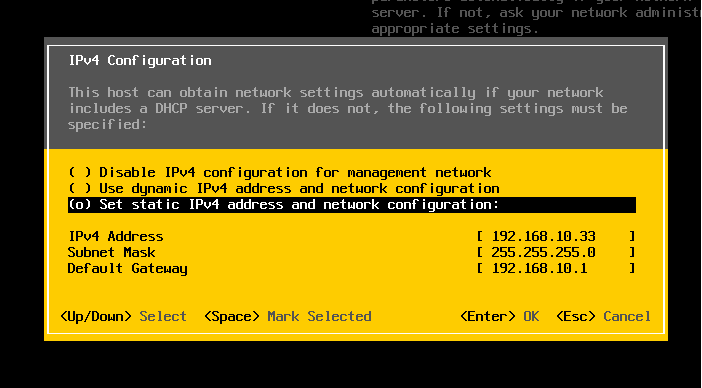Click the IPv4 Configuration title

[x=140, y=60]
